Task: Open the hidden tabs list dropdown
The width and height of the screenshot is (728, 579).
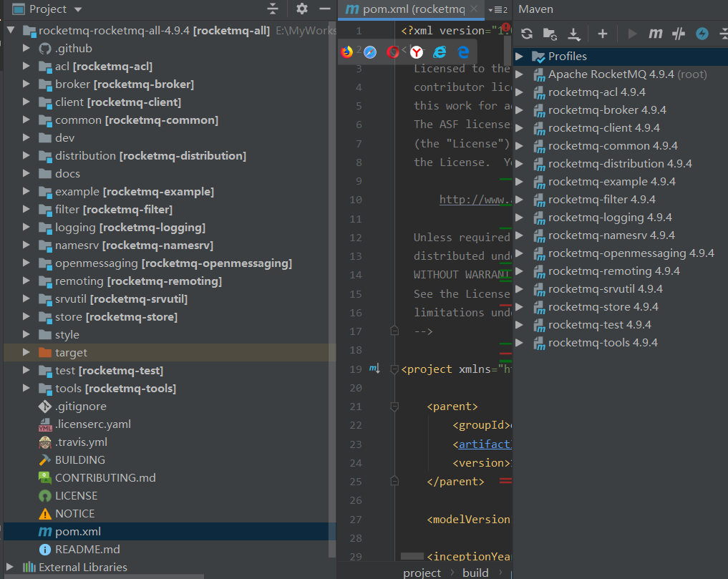Action: pos(497,9)
